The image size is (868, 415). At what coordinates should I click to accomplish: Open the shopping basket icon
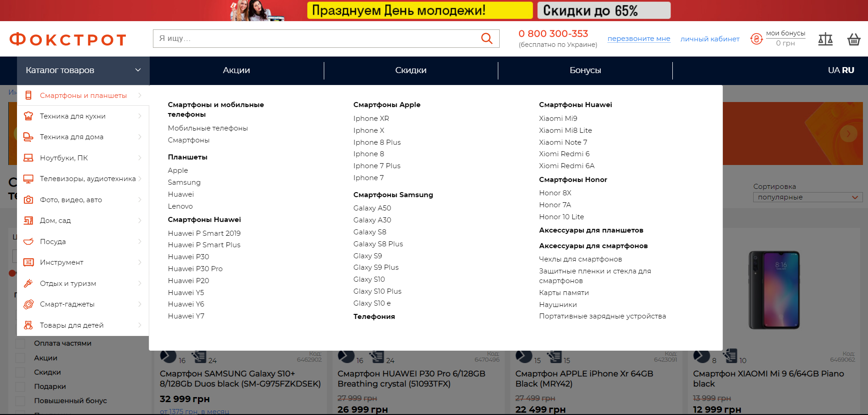pos(854,40)
